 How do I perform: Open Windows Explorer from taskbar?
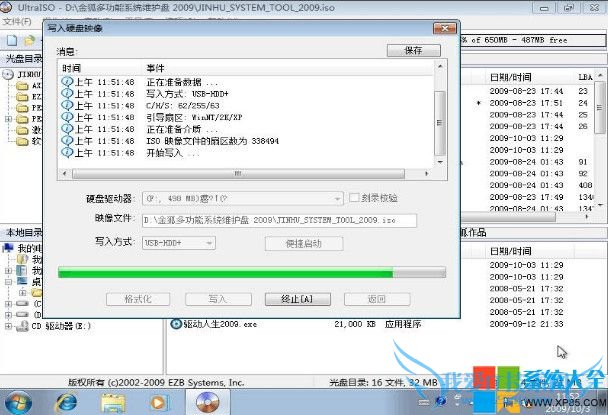[x=113, y=403]
